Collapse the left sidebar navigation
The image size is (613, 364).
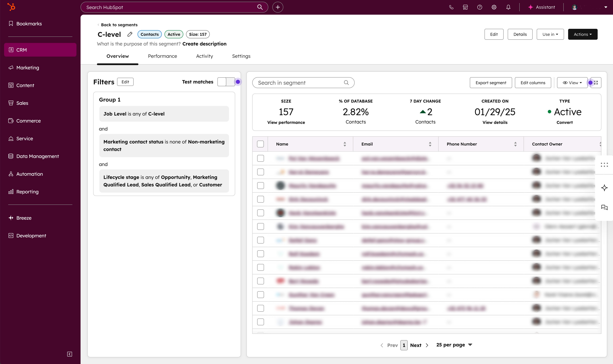coord(69,354)
